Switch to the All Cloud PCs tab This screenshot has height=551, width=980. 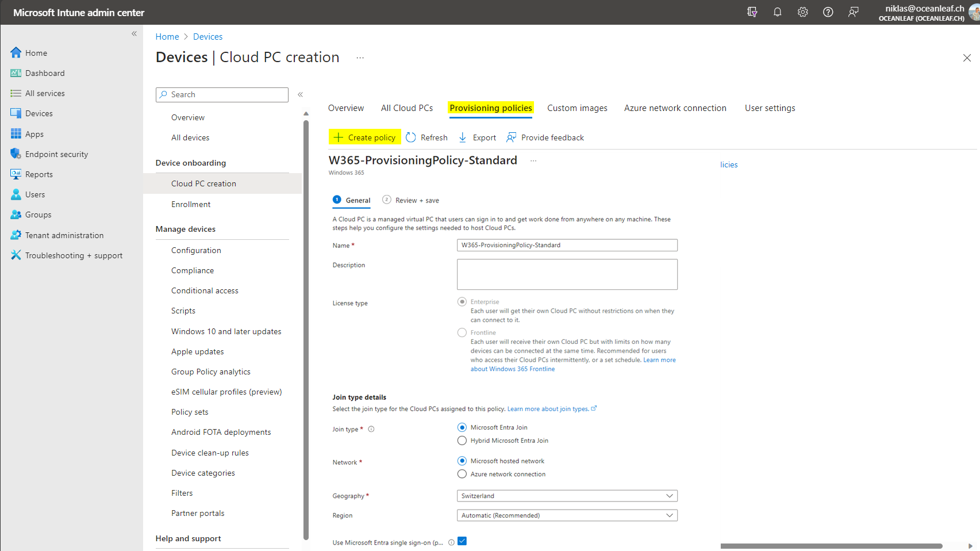click(x=407, y=108)
